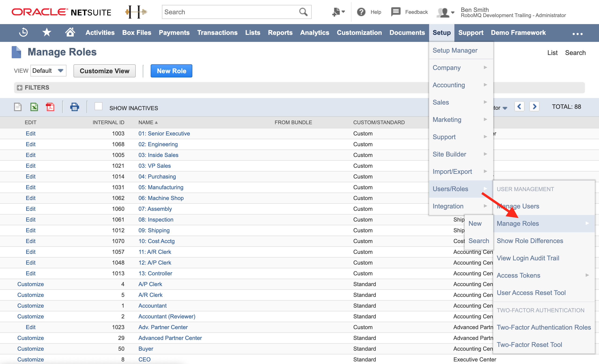Click the New Role button
599x364 pixels.
(x=171, y=71)
